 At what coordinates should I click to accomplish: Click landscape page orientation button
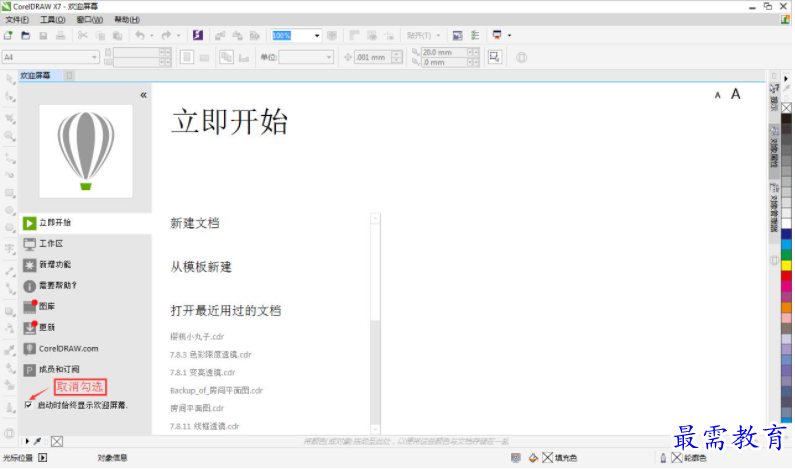pyautogui.click(x=204, y=58)
